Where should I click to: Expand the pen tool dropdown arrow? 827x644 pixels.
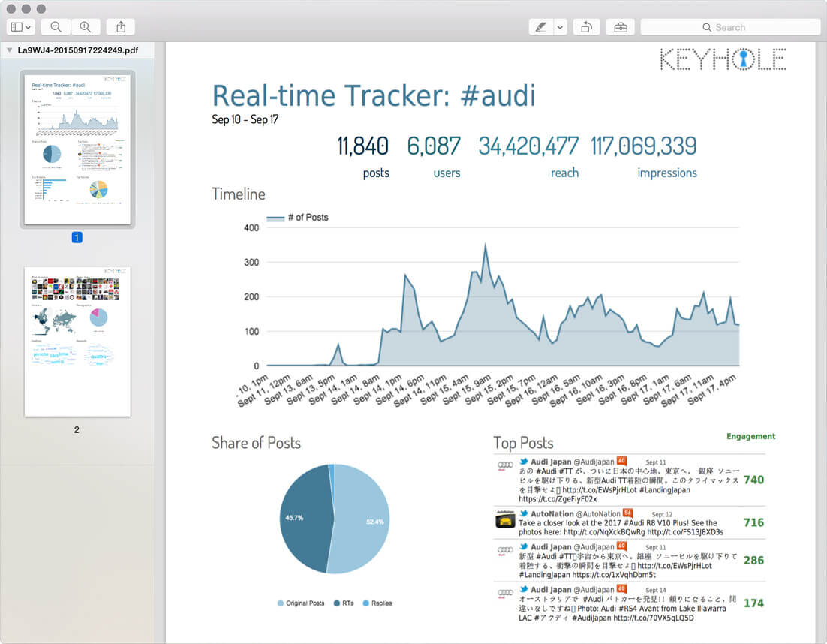[x=560, y=27]
